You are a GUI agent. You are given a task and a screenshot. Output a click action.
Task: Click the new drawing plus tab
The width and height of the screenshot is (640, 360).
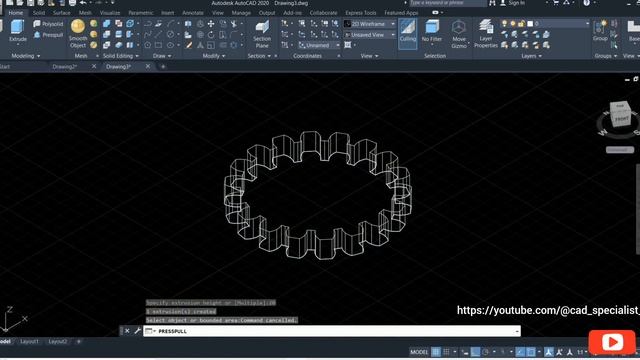[163, 67]
